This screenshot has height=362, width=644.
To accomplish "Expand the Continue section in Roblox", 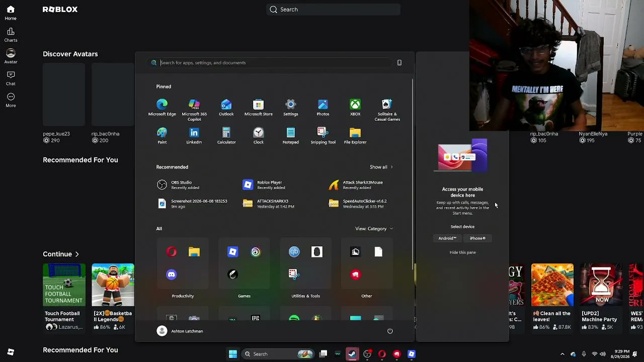I will [61, 254].
